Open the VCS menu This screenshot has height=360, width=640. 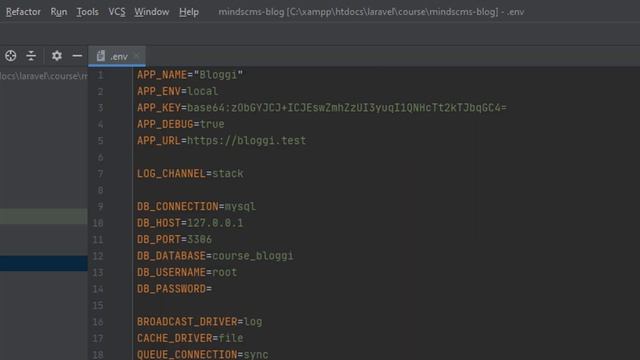click(117, 12)
